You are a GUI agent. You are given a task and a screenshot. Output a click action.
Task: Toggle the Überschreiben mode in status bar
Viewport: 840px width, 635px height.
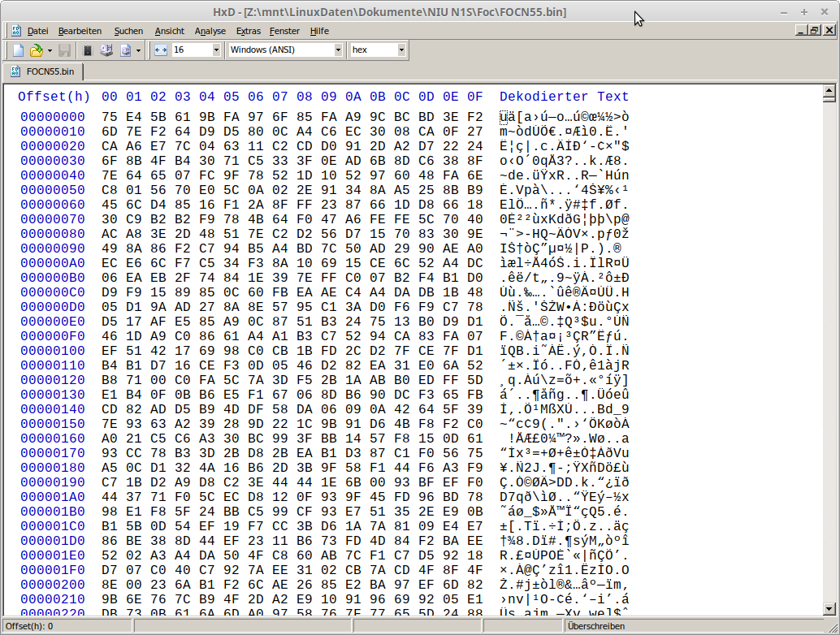coord(597,626)
